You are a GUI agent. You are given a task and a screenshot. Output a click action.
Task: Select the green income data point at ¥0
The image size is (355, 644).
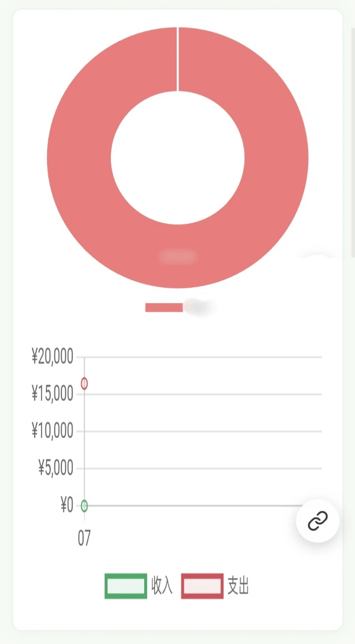click(84, 506)
